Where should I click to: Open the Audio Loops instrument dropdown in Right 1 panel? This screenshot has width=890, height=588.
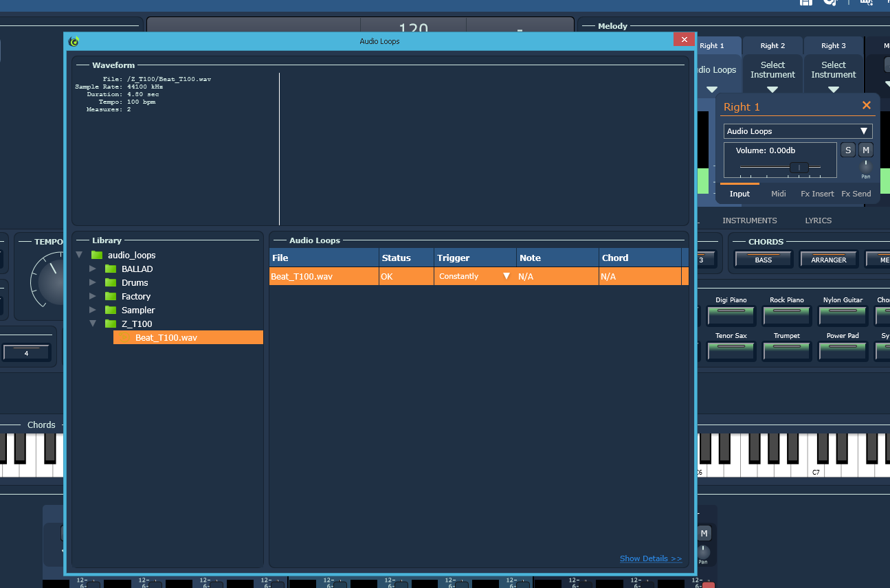(x=798, y=131)
